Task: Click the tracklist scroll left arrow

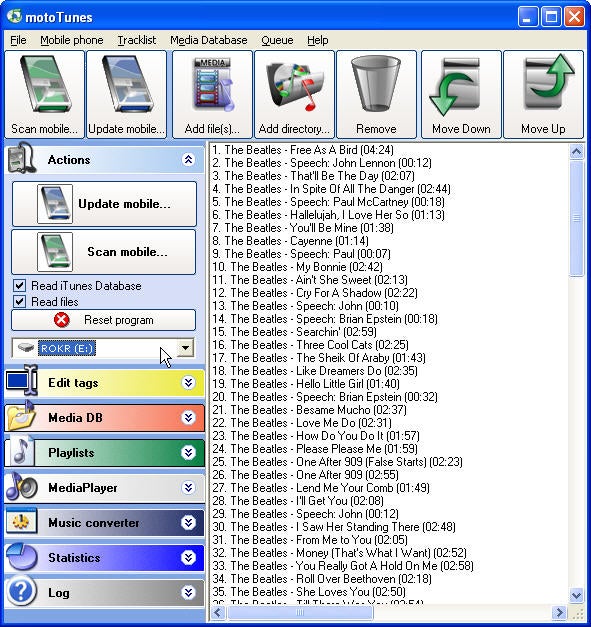Action: [x=218, y=612]
